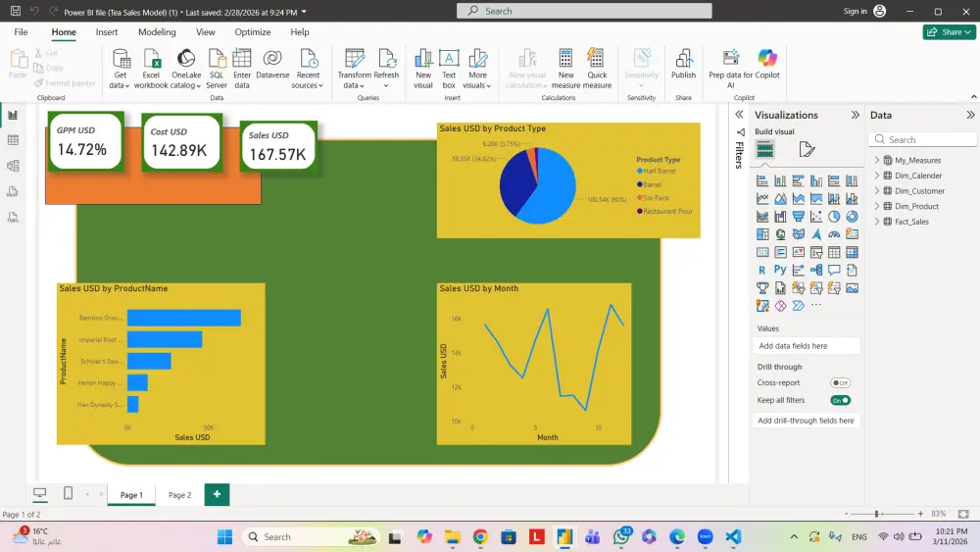Select the treemap visual
The image size is (980, 552).
pyautogui.click(x=761, y=234)
